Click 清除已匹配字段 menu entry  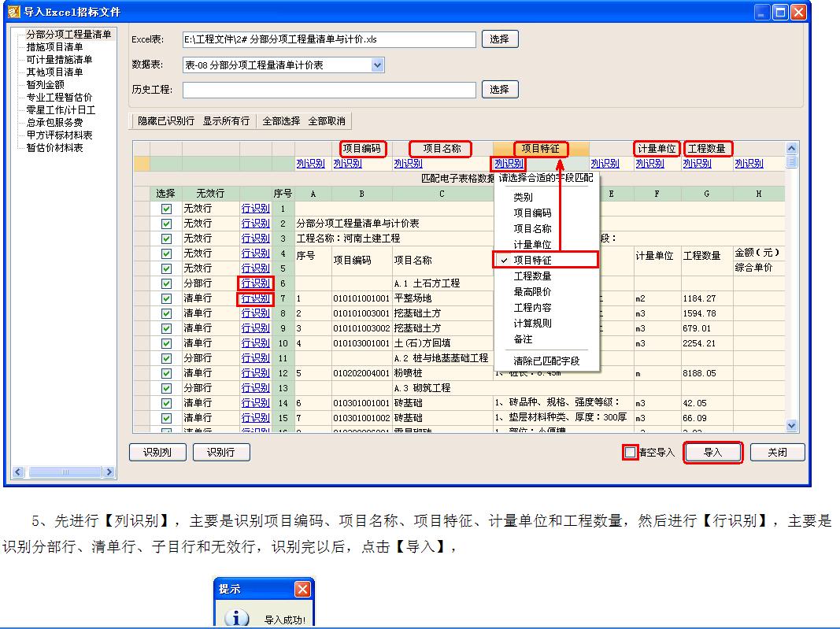coord(546,361)
